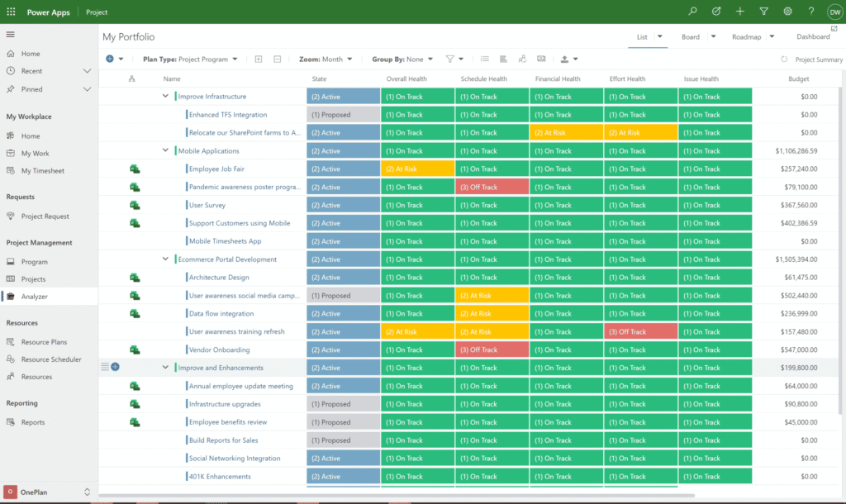Open the Plan Type dropdown

[190, 59]
